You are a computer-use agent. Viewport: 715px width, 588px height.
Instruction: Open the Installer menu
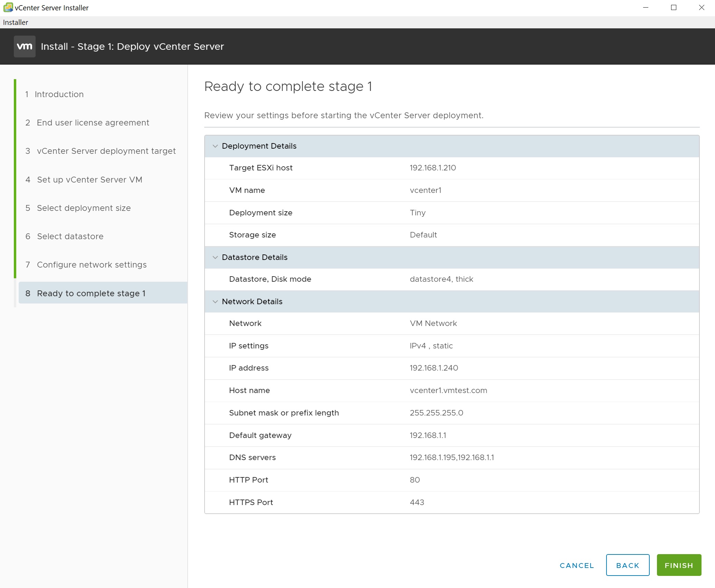click(16, 22)
